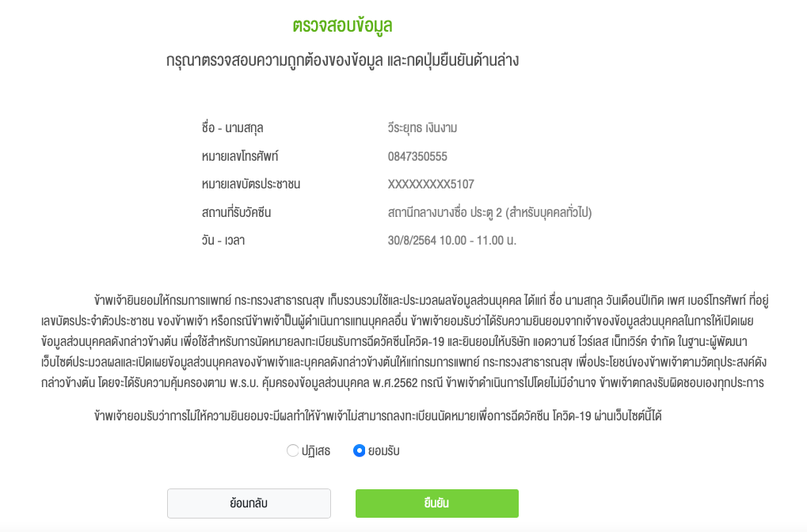Select the ยอมรับ radio button
The height and width of the screenshot is (532, 807).
click(x=360, y=450)
